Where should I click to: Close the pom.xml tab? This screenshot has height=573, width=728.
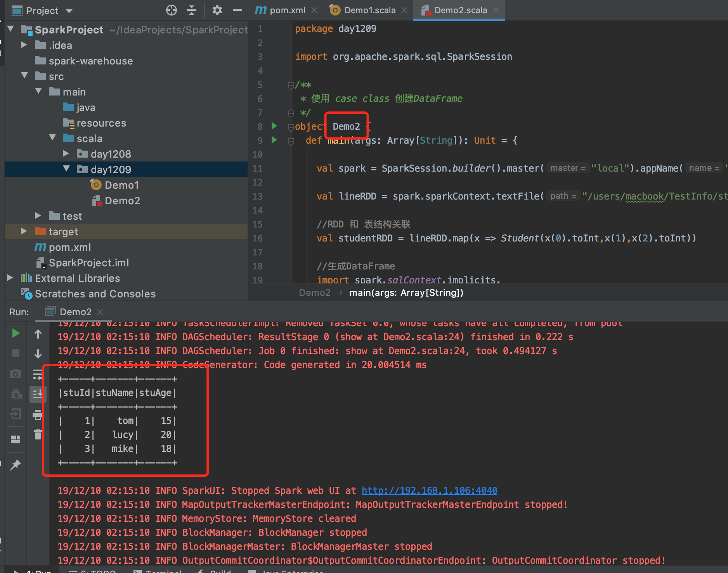[x=314, y=10]
